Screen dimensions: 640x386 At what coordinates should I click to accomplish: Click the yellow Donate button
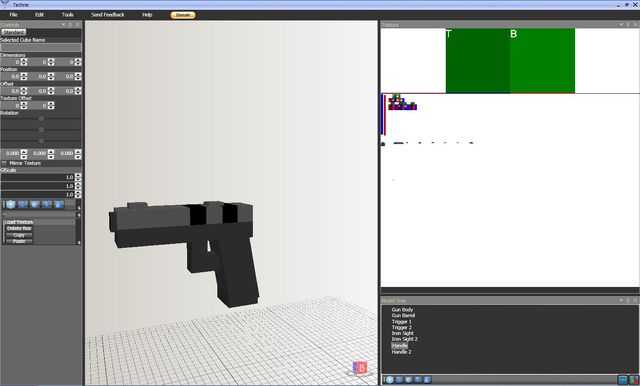183,15
